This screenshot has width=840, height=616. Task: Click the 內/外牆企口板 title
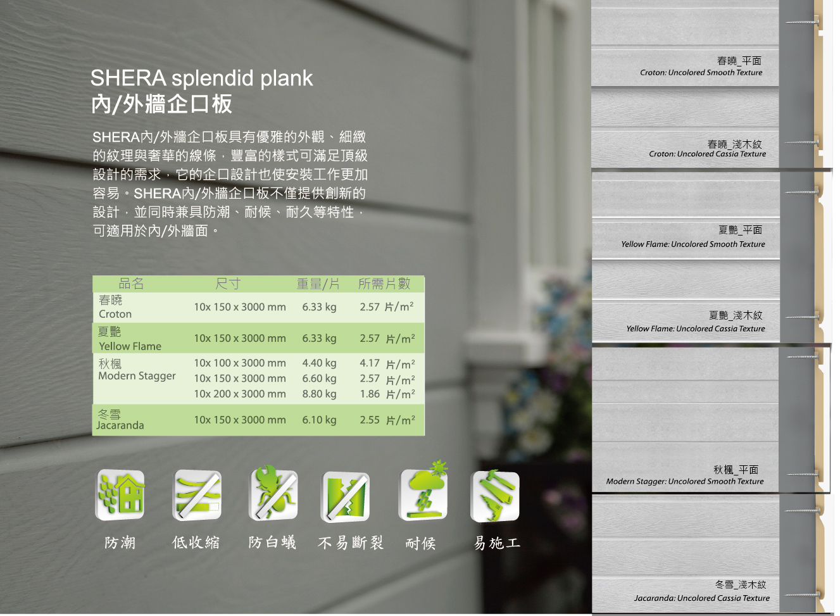[x=161, y=104]
